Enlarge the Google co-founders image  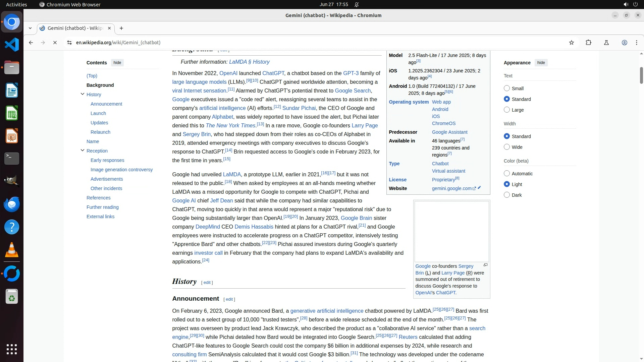[485, 265]
